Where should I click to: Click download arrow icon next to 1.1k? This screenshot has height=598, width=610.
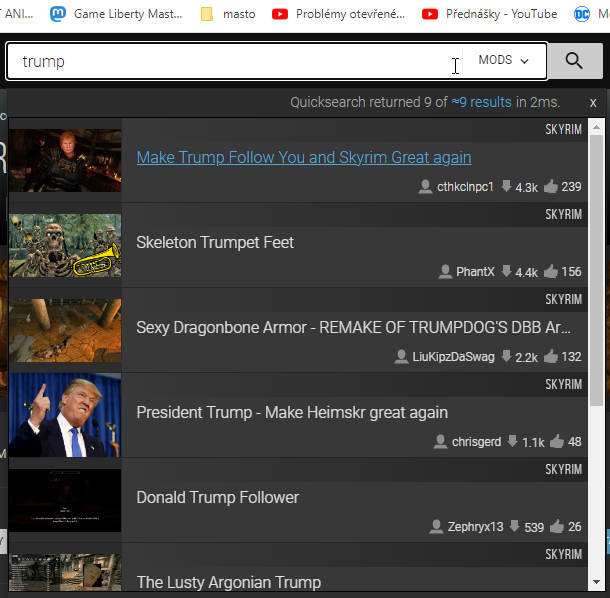point(513,441)
